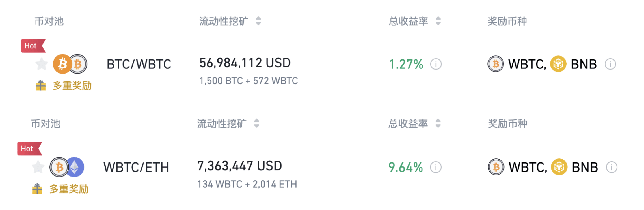Show info for the 9.64% yield
The height and width of the screenshot is (210, 644).
[x=436, y=167]
